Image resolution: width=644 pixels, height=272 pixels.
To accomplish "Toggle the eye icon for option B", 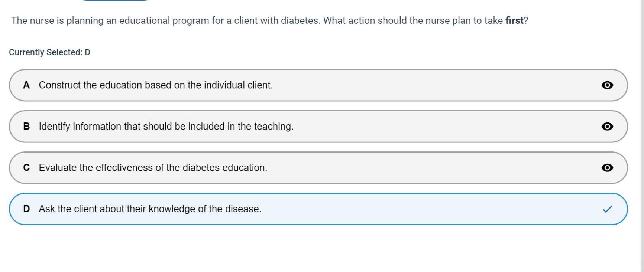I will [607, 127].
